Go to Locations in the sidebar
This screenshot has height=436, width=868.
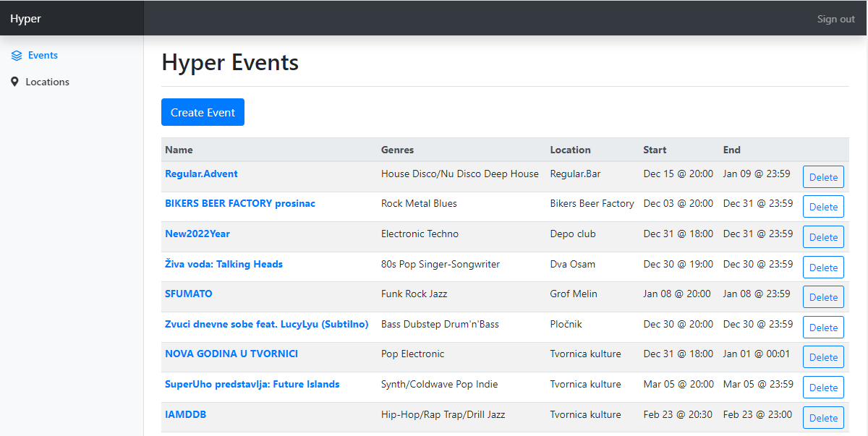(x=47, y=82)
